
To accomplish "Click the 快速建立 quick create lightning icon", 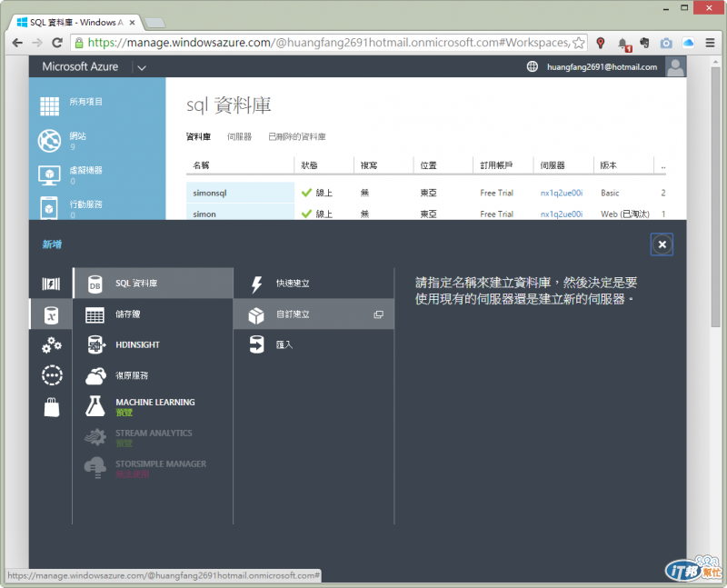I will [256, 284].
